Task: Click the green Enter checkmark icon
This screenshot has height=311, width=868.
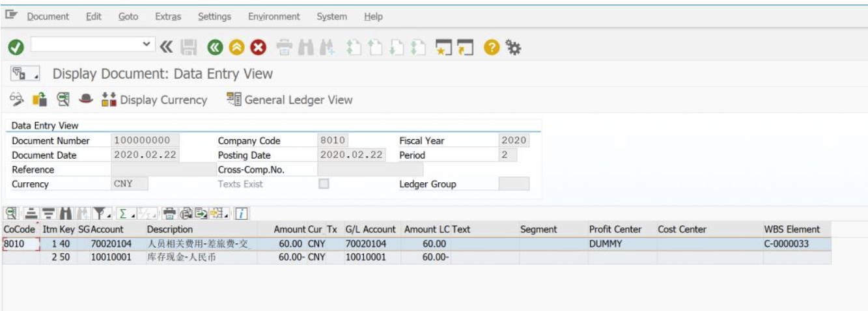Action: [16, 47]
